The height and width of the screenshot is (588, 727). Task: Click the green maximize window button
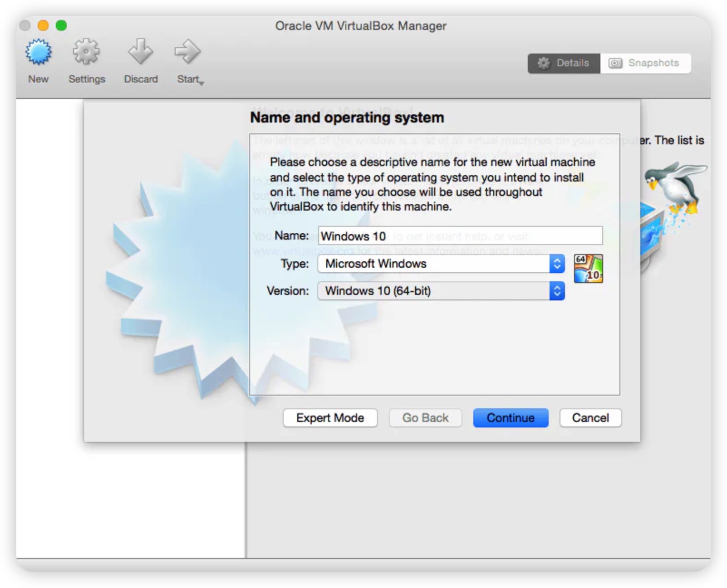[x=61, y=25]
